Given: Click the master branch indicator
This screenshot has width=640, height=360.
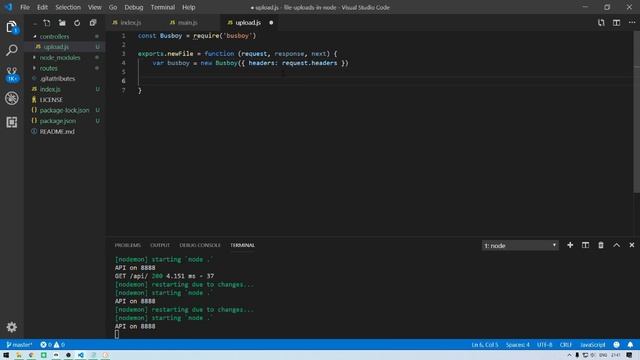Looking at the screenshot, I should [x=19, y=345].
